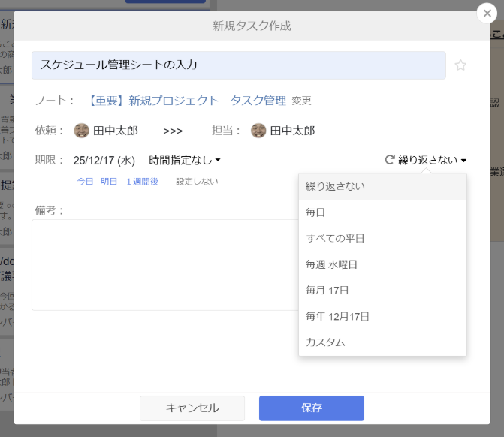Click the assignee name 田中太郎 after 担当
The height and width of the screenshot is (437, 504).
point(292,131)
